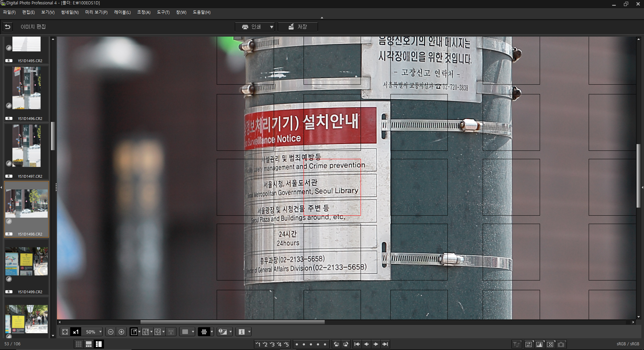Viewport: 644px width, 350px height.
Task: Open split view dropdown arrow
Action: click(x=163, y=332)
